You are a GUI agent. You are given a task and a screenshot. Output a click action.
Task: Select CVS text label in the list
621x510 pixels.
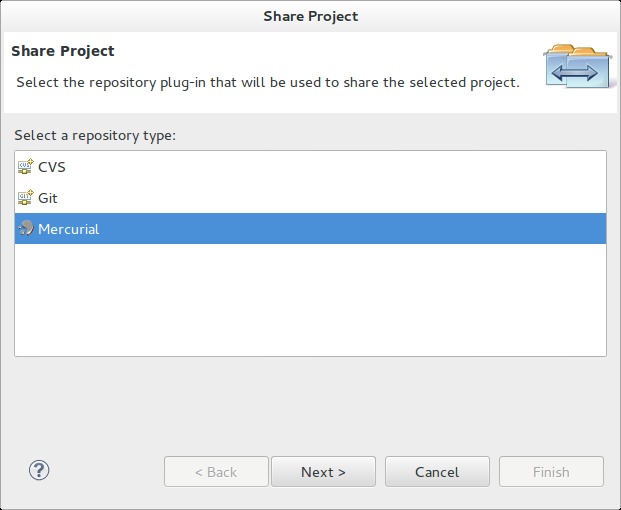[52, 167]
